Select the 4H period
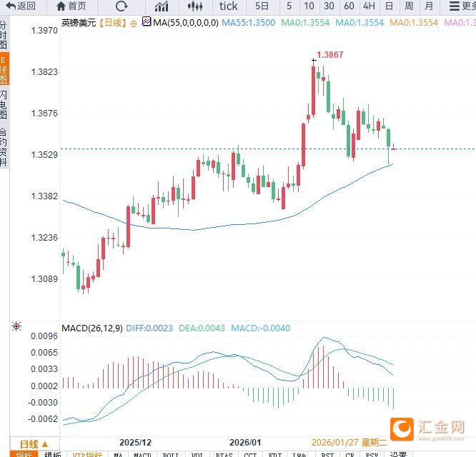 coord(369,6)
